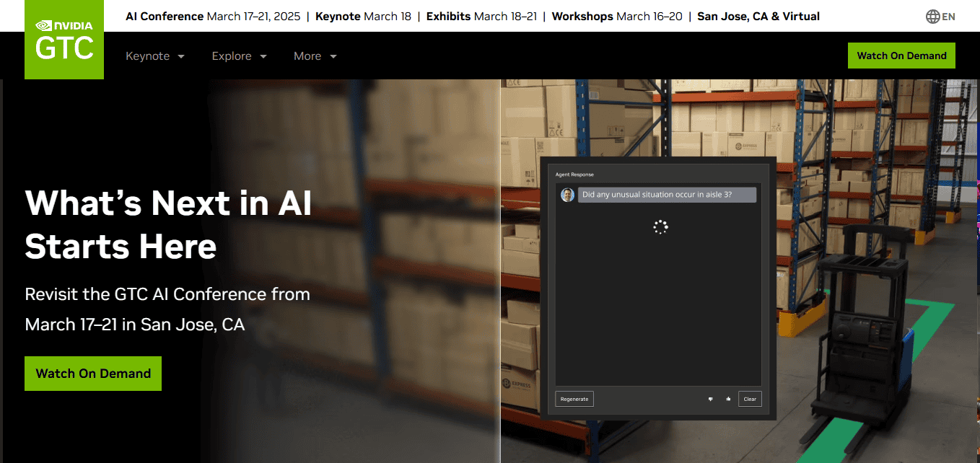The width and height of the screenshot is (980, 463).
Task: Click the 'What's Next in AI Starts Here' headline
Action: [168, 224]
